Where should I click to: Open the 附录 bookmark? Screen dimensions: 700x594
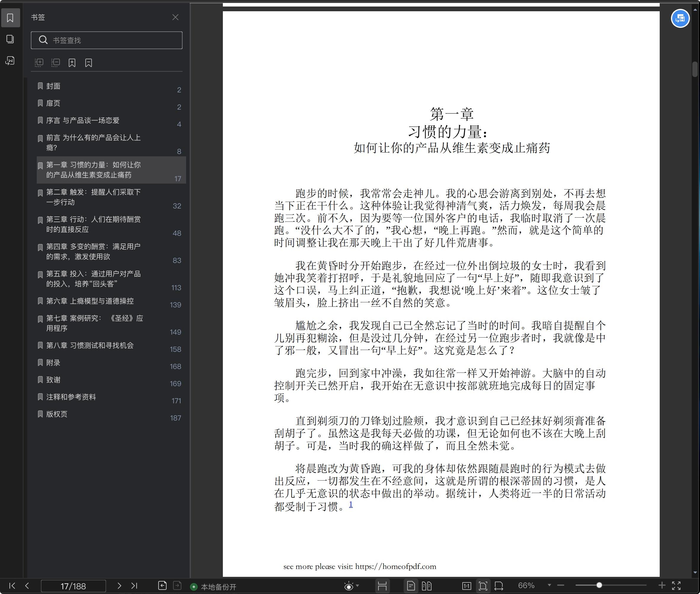click(x=111, y=363)
